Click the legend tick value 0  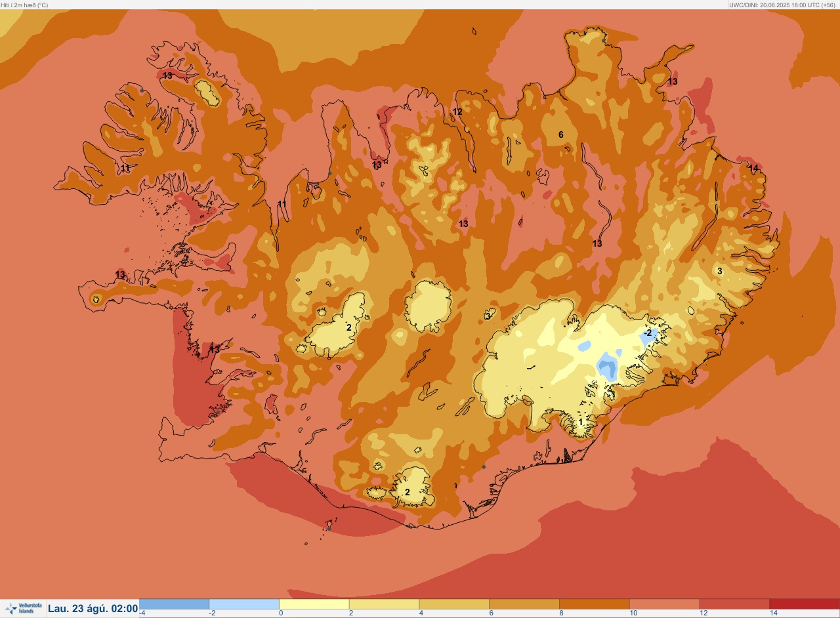[x=281, y=613]
